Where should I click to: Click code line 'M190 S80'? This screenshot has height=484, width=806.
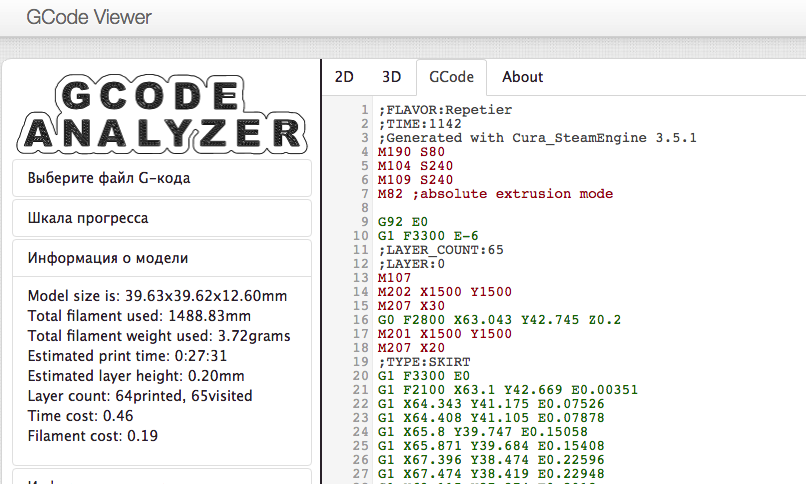411,152
